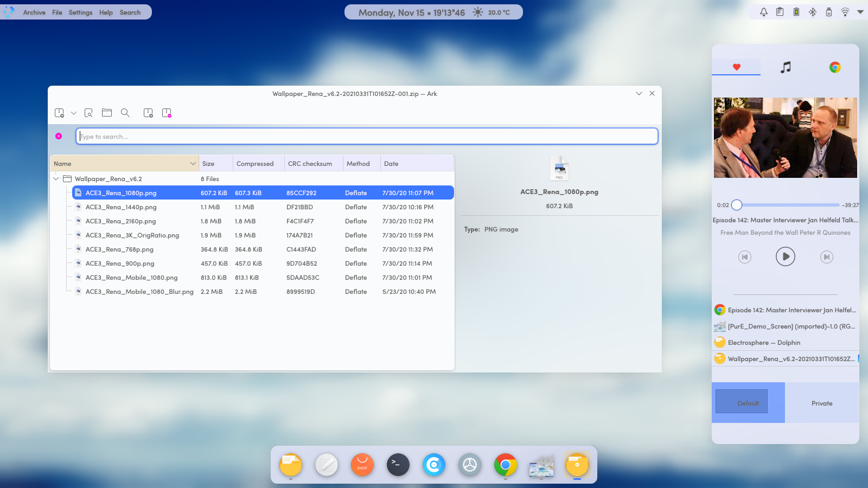Open the terminal dock icon
The image size is (868, 488).
[398, 465]
